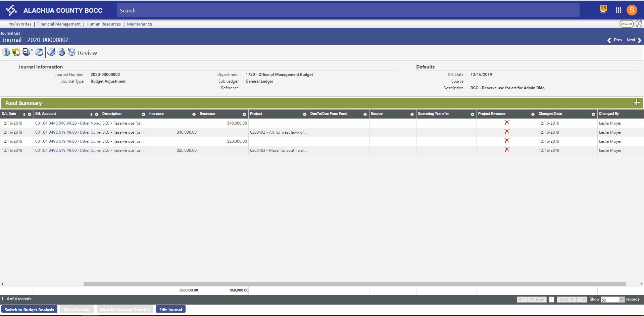Click the thumbs-up approve icon

point(61,52)
